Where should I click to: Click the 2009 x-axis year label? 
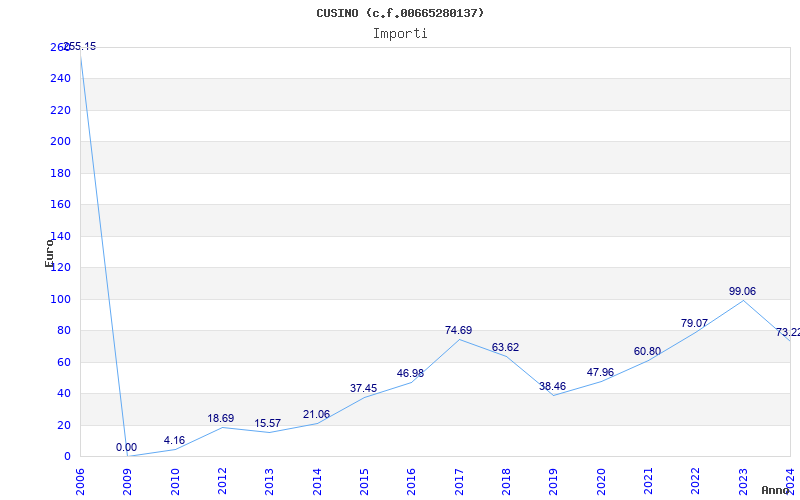tap(127, 482)
